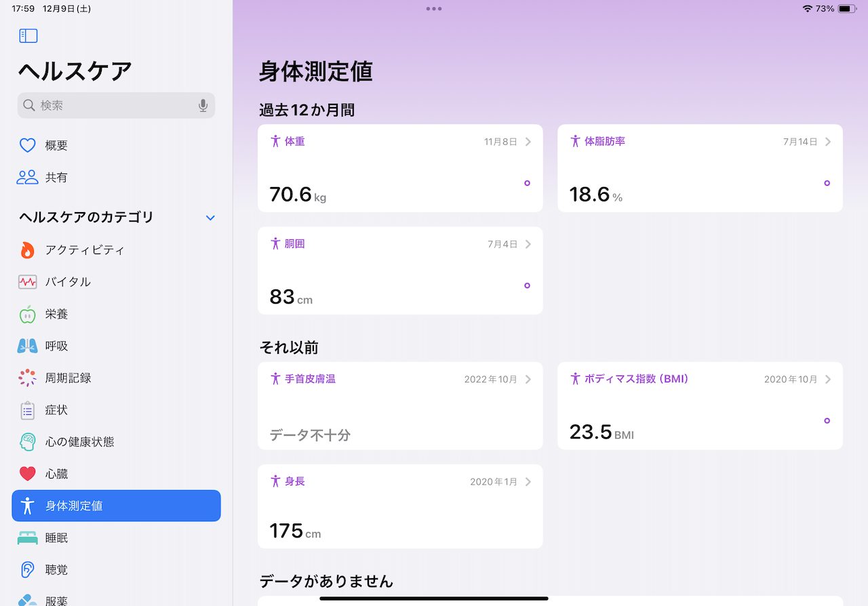The height and width of the screenshot is (606, 868).
Task: Open 体重 details chevron
Action: point(528,142)
